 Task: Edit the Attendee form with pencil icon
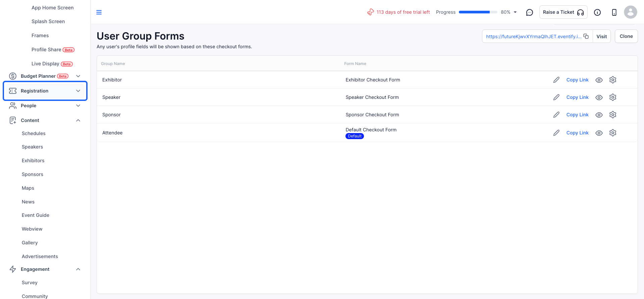[556, 133]
